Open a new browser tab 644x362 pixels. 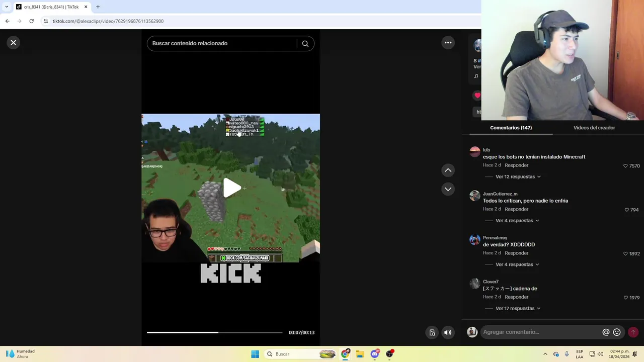click(x=98, y=7)
